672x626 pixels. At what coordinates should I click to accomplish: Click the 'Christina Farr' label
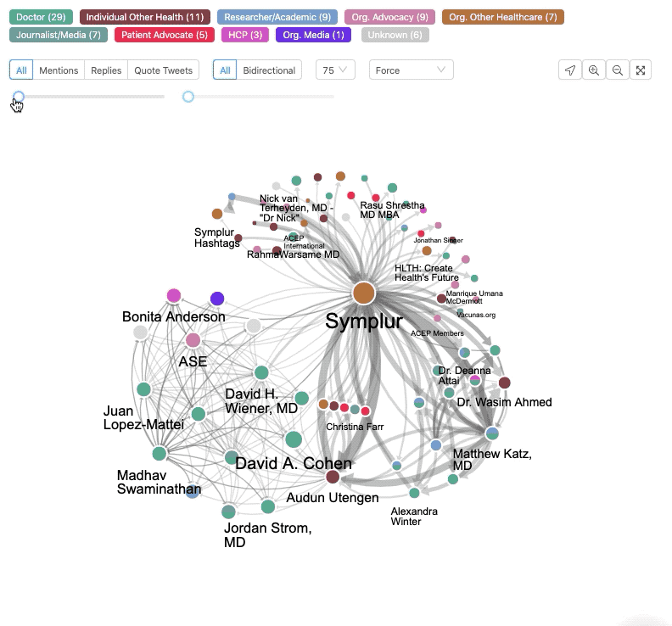click(x=355, y=427)
